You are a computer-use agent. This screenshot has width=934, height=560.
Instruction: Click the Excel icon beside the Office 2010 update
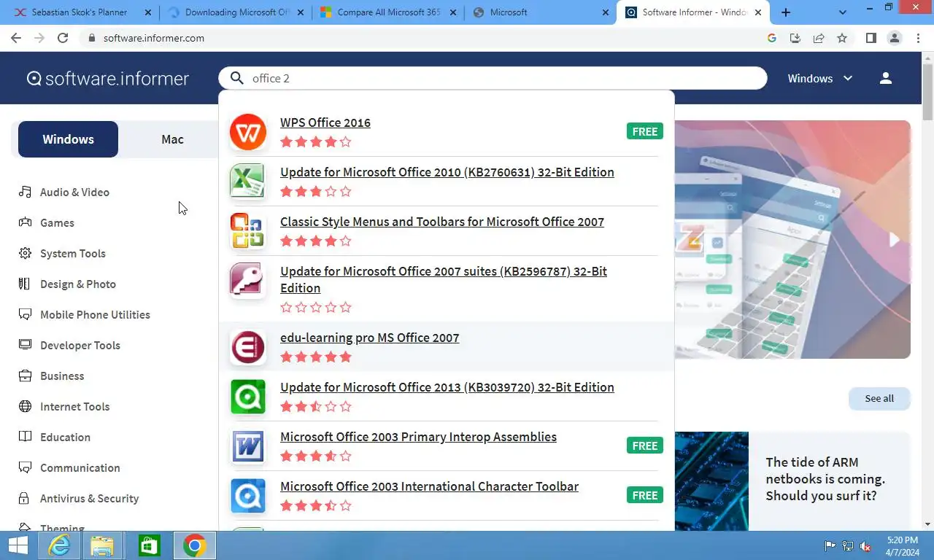(248, 182)
